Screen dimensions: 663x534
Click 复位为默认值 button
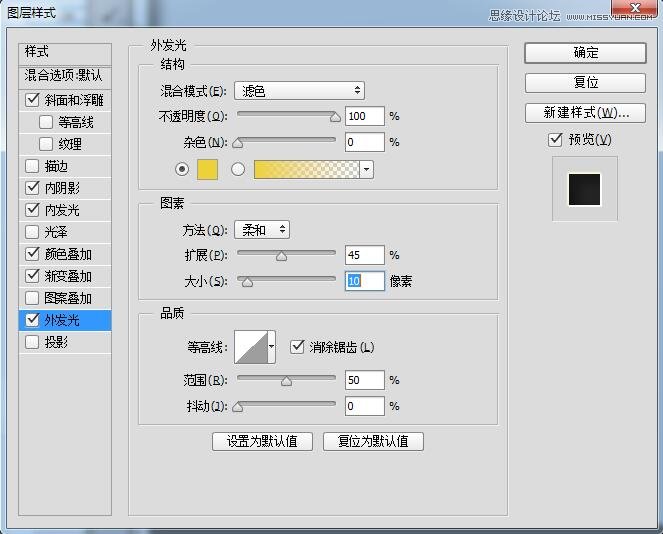373,441
